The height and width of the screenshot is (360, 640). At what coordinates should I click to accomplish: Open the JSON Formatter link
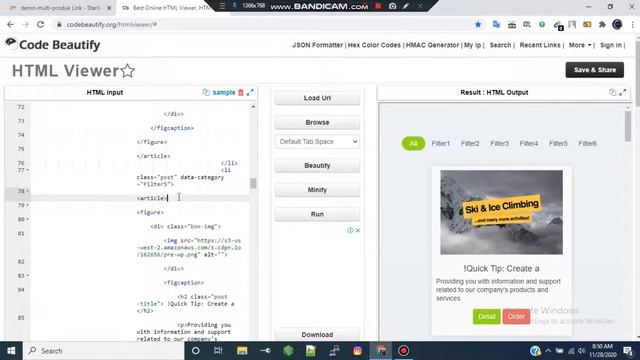click(x=317, y=45)
